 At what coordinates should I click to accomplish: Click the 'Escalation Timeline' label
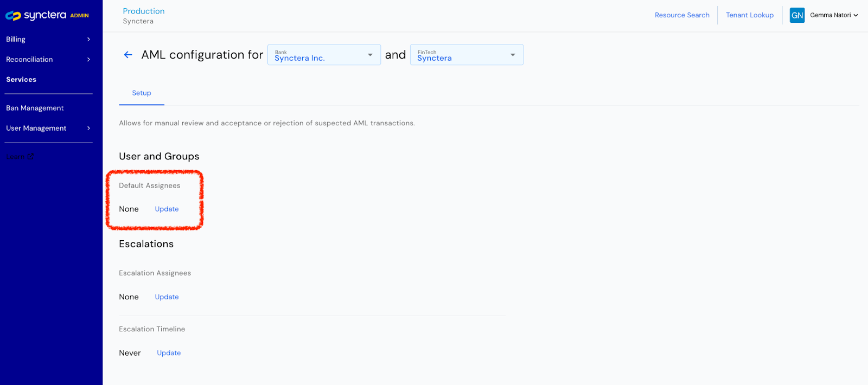[x=152, y=329]
